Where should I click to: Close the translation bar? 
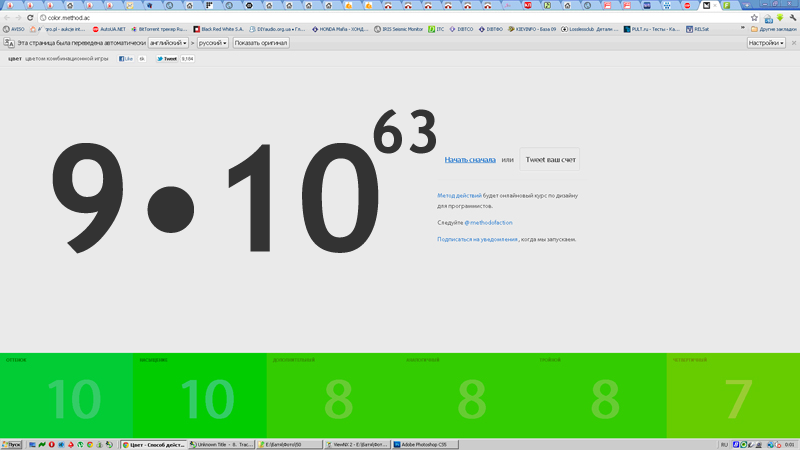pyautogui.click(x=793, y=43)
